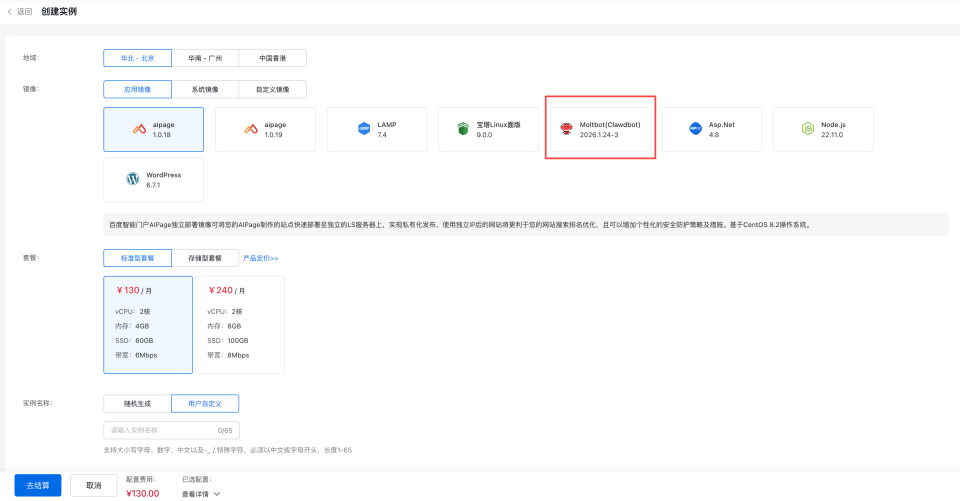Click the Node.js green icon
The image size is (960, 501).
pyautogui.click(x=808, y=129)
